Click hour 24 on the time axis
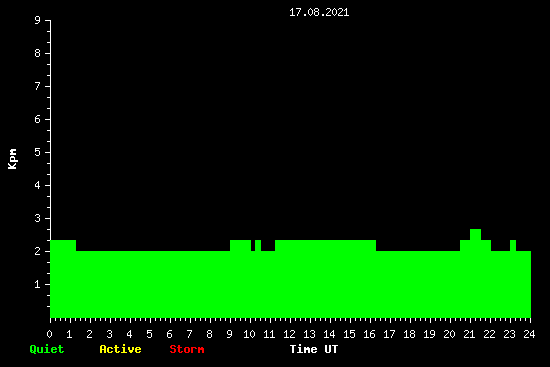This screenshot has height=367, width=550. (529, 334)
